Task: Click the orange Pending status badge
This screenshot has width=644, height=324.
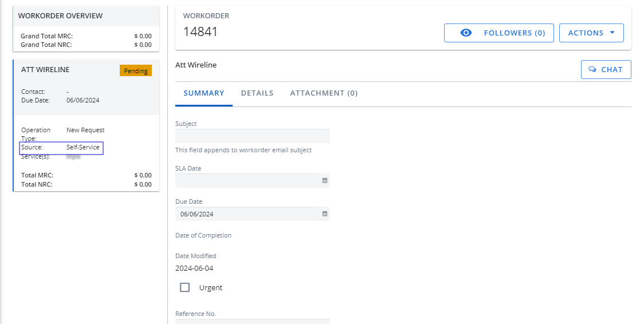Action: 136,71
